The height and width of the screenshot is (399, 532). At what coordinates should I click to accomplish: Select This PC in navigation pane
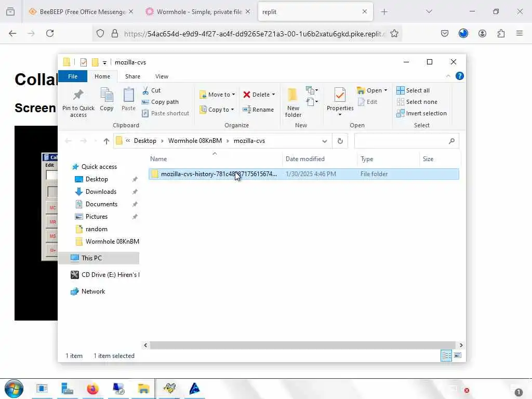[x=99, y=258]
